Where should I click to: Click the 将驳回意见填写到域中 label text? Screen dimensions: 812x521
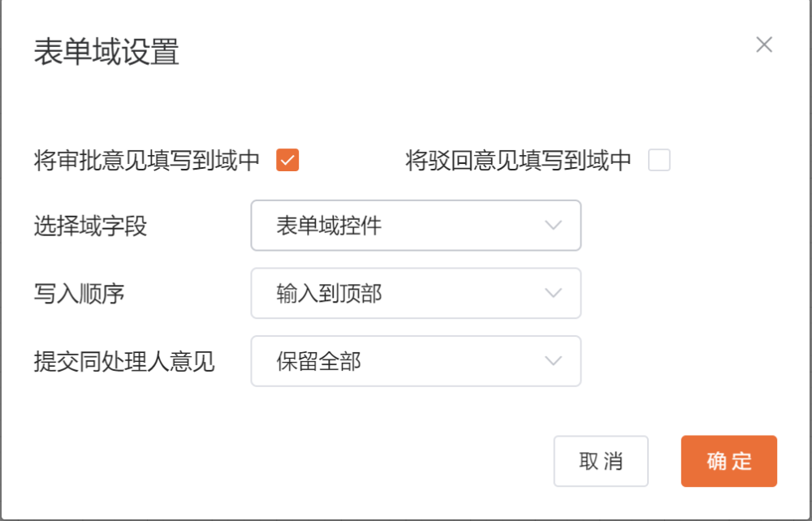(518, 161)
